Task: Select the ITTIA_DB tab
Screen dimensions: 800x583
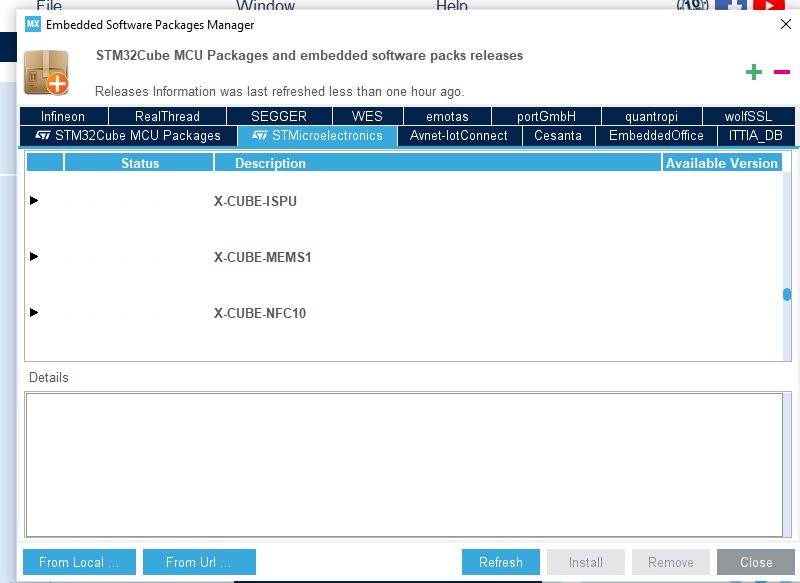Action: pyautogui.click(x=756, y=136)
